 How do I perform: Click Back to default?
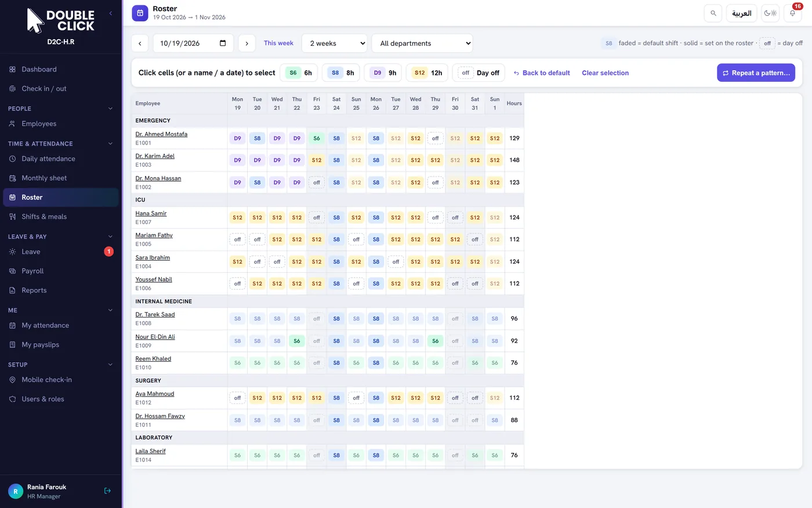click(x=542, y=73)
